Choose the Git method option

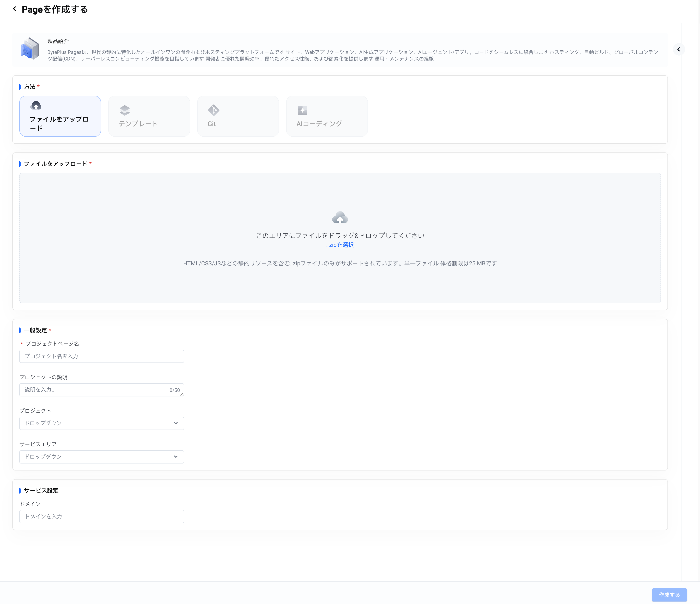click(238, 116)
